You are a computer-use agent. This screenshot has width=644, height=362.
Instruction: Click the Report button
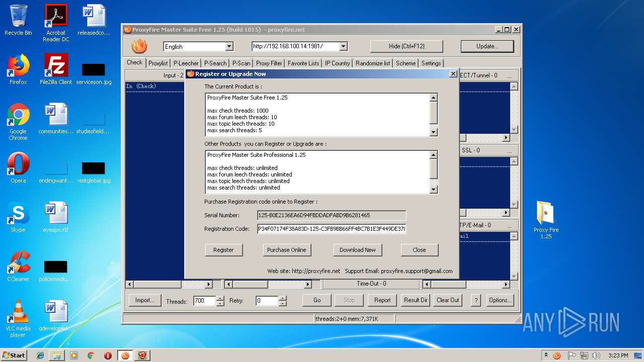[382, 300]
